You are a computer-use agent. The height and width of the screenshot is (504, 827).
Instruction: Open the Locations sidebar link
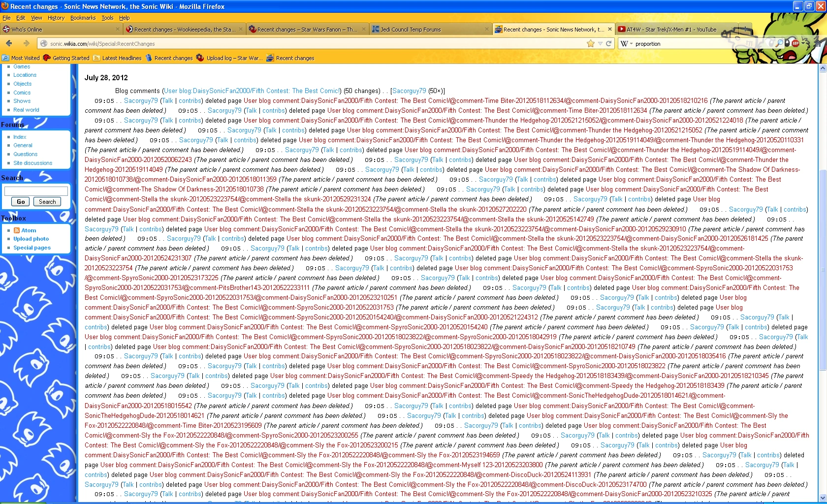point(25,75)
